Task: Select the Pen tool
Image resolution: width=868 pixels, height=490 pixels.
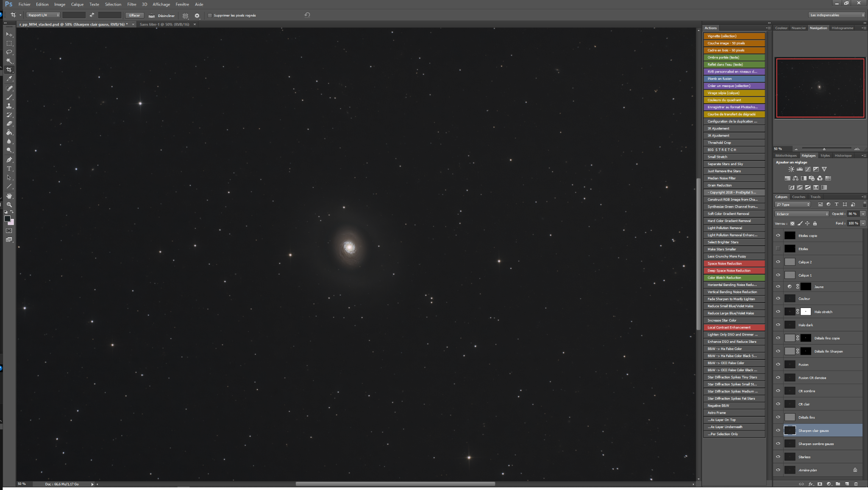Action: (x=9, y=160)
